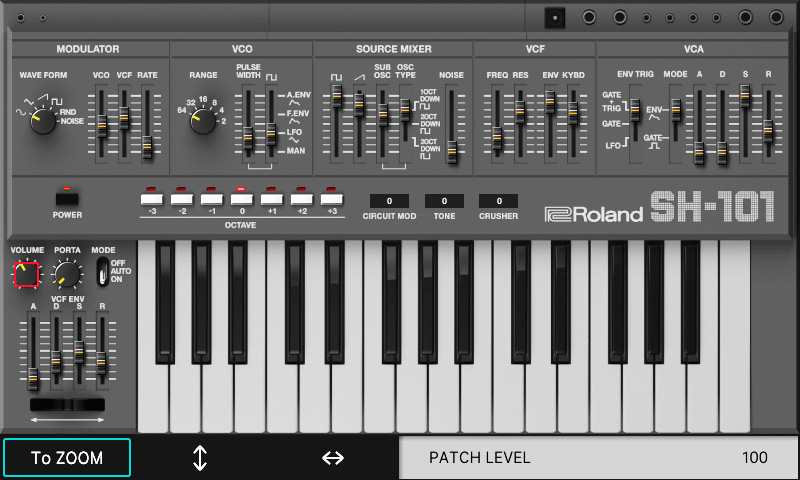Click the pulse width source selector slider
The image size is (800, 480).
pyautogui.click(x=271, y=134)
